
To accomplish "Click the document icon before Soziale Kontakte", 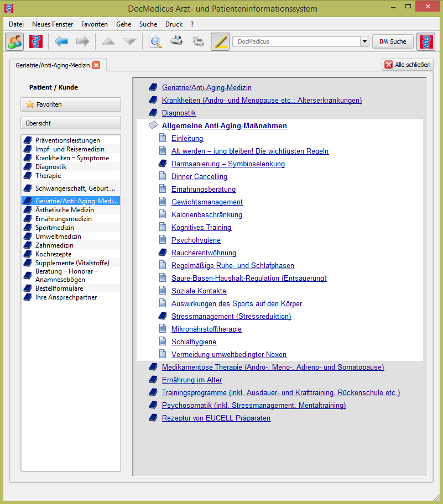I will [163, 291].
